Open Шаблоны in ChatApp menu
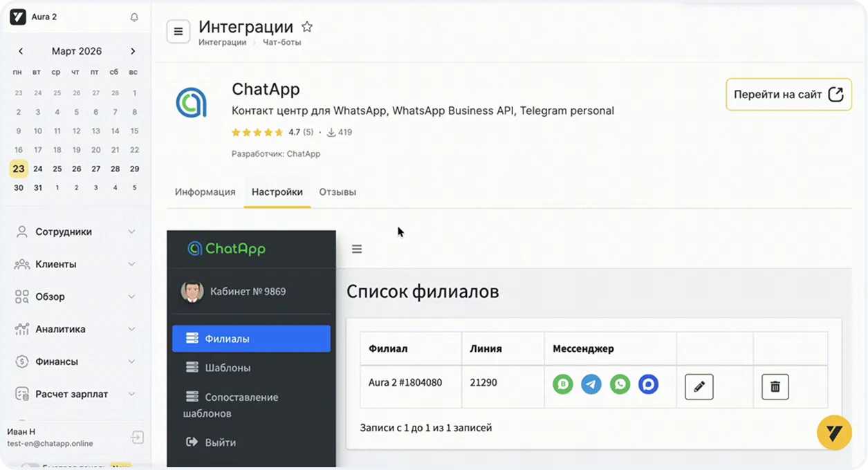The height and width of the screenshot is (470, 868). pyautogui.click(x=251, y=368)
